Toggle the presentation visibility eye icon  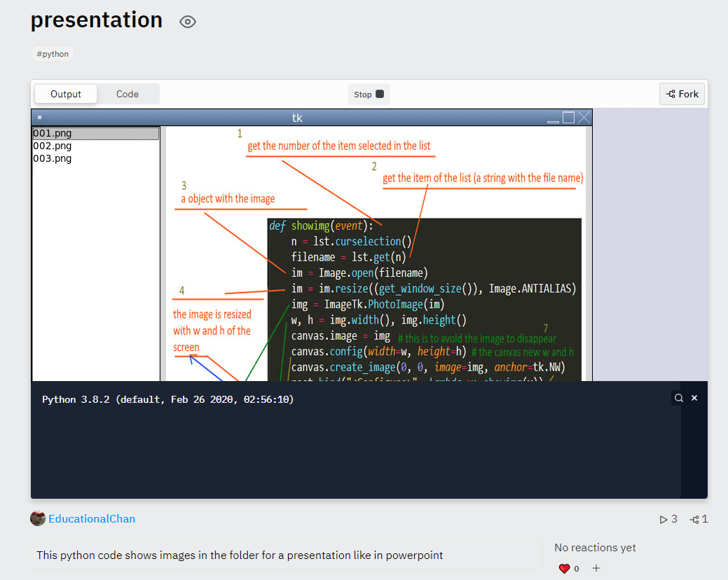[x=187, y=22]
